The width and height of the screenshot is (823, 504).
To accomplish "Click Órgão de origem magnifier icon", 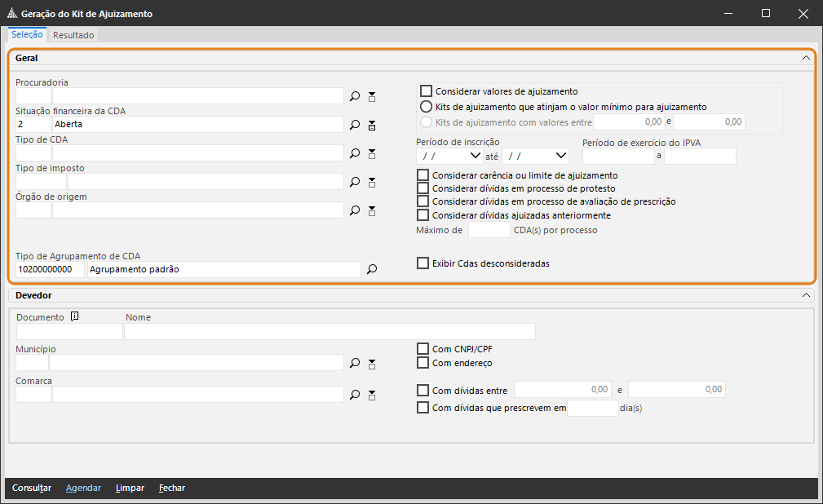I will (355, 210).
